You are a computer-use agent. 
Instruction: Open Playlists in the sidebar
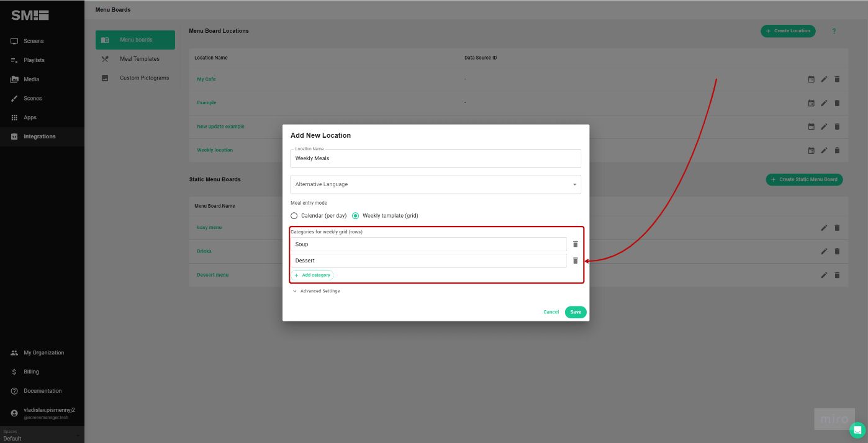pos(42,60)
